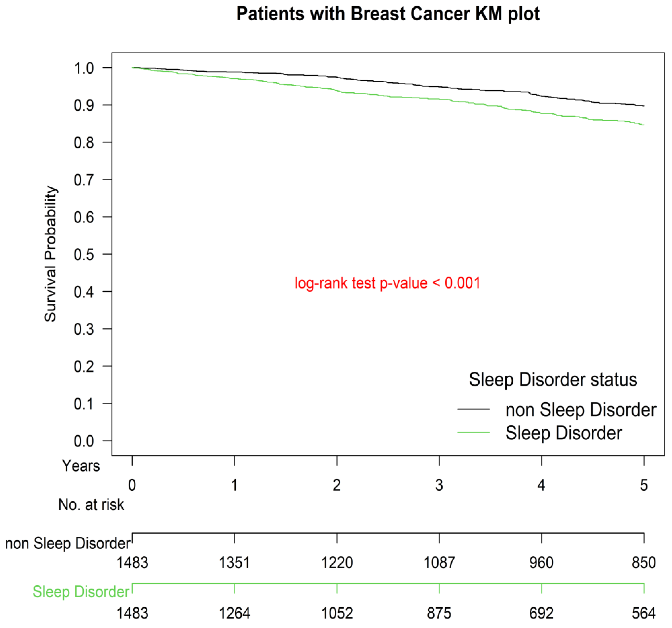672x628 pixels.
Task: Click the green "Sleep Disorder" risk table label
Action: tap(81, 592)
